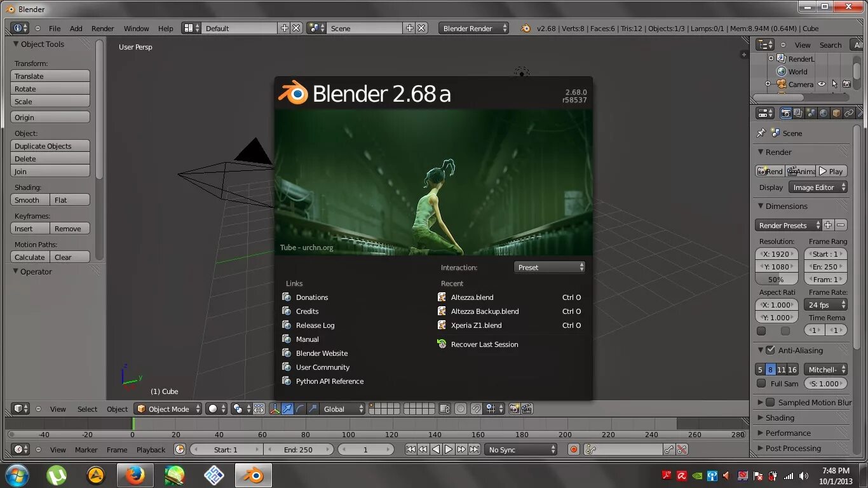
Task: Click the 50% resolution percentage slider
Action: tap(776, 280)
